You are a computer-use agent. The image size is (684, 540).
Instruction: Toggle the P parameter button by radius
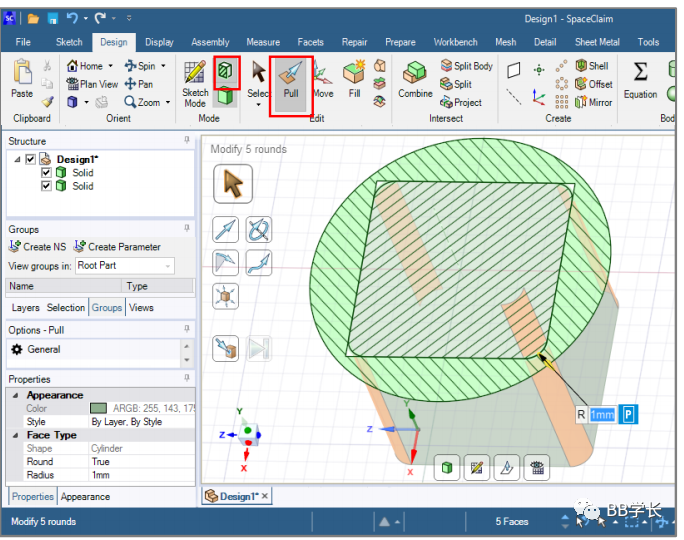coord(629,414)
